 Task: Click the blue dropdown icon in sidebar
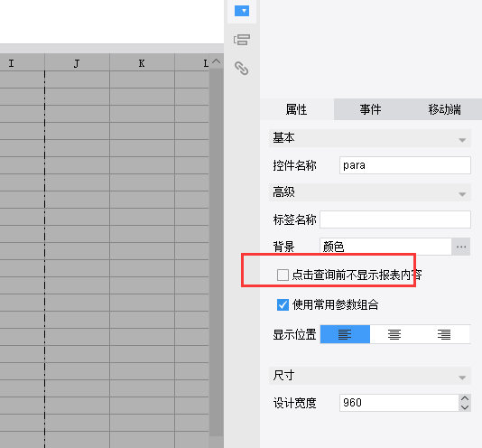(242, 11)
